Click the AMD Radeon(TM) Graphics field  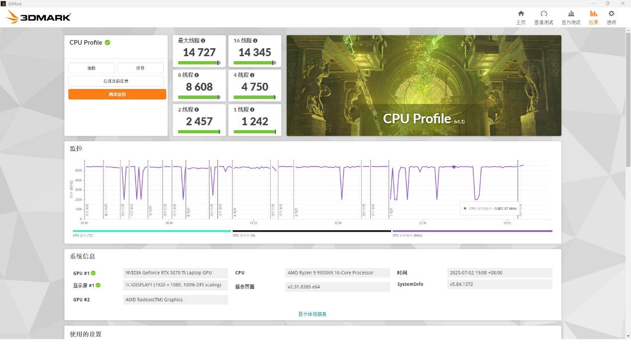pos(176,300)
